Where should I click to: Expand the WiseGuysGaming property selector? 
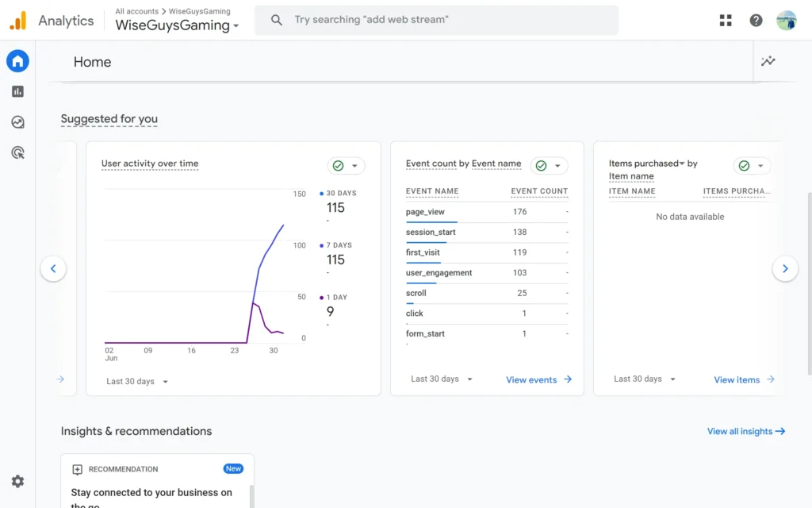point(178,25)
